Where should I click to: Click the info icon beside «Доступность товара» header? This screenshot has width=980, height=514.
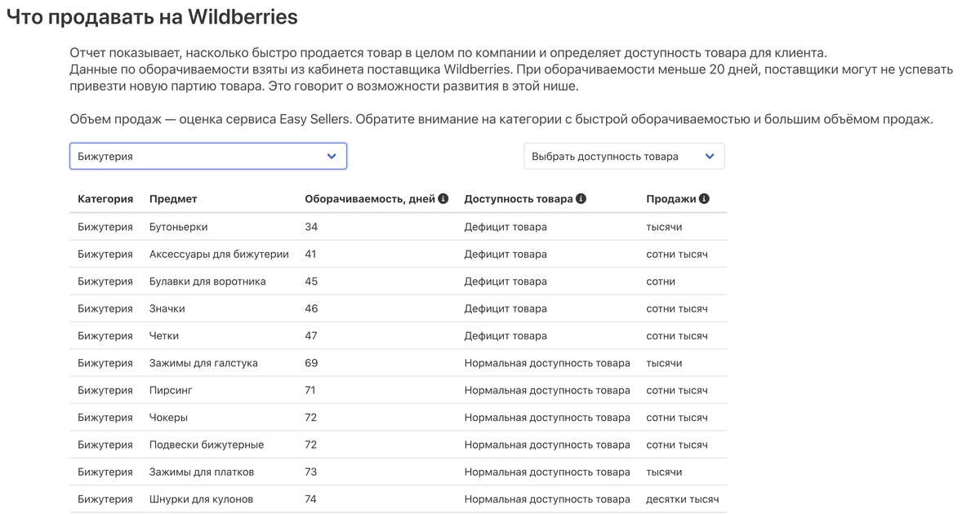point(581,197)
